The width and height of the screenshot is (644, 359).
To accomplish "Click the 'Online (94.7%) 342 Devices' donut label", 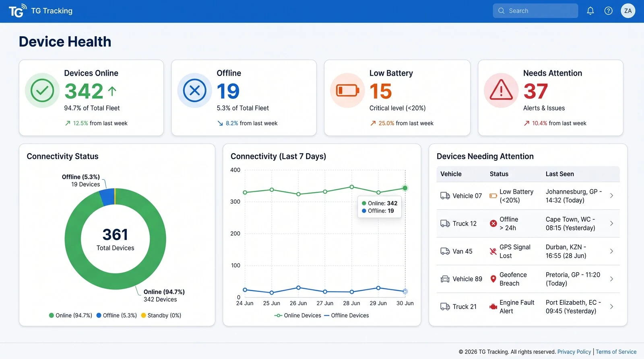I will [164, 295].
